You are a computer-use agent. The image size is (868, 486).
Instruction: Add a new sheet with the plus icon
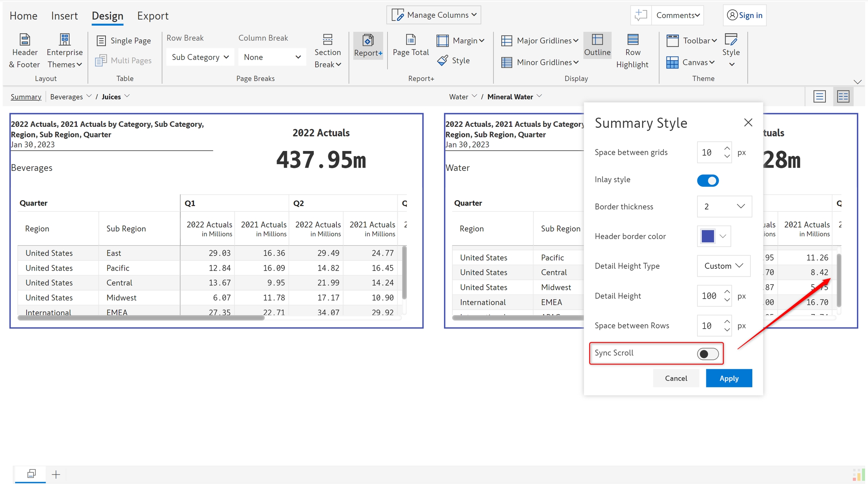coord(56,474)
